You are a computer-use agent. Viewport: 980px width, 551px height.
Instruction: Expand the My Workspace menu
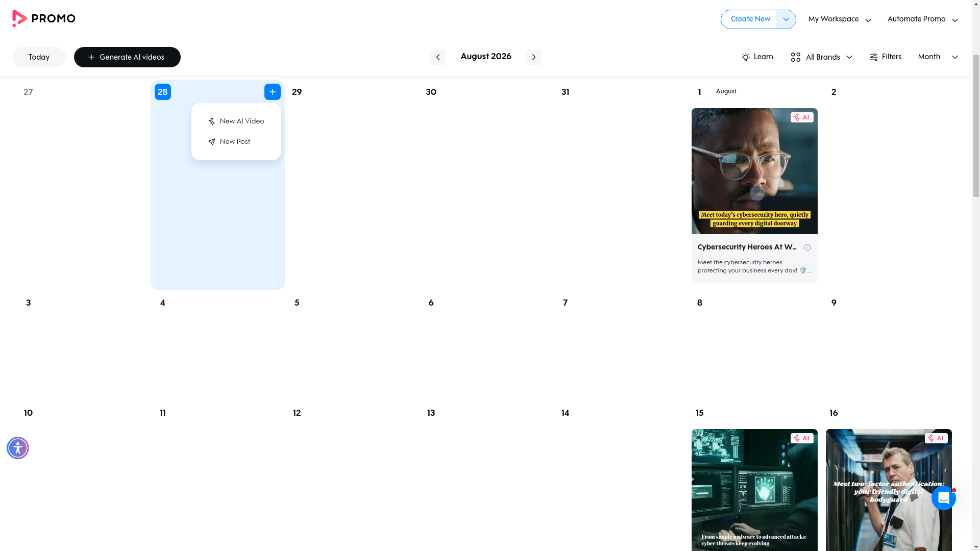point(840,19)
